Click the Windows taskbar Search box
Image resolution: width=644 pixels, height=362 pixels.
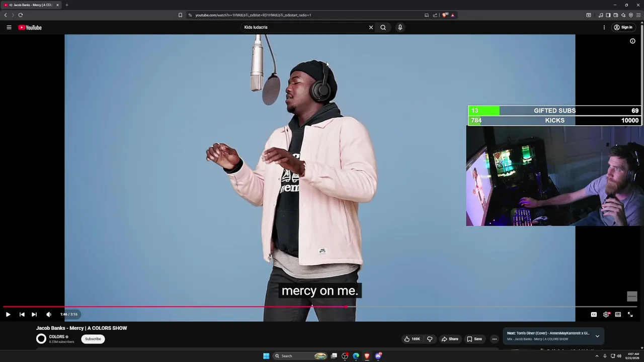(x=301, y=356)
